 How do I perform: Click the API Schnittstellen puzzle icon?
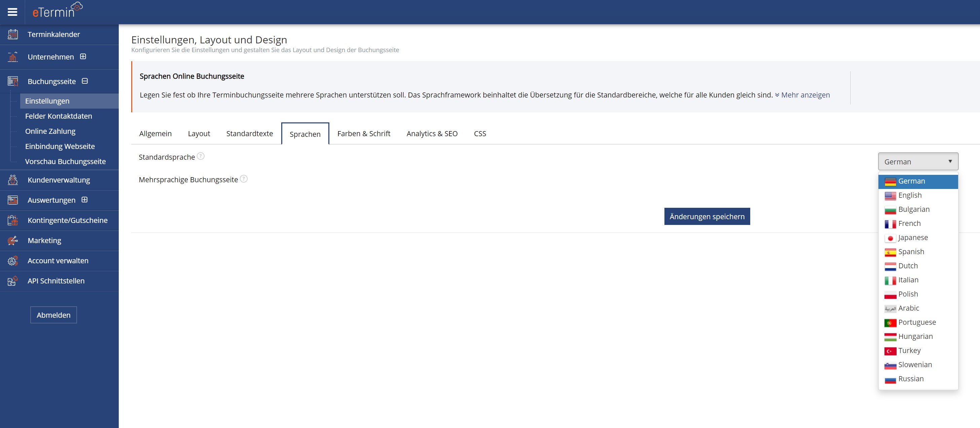tap(13, 280)
